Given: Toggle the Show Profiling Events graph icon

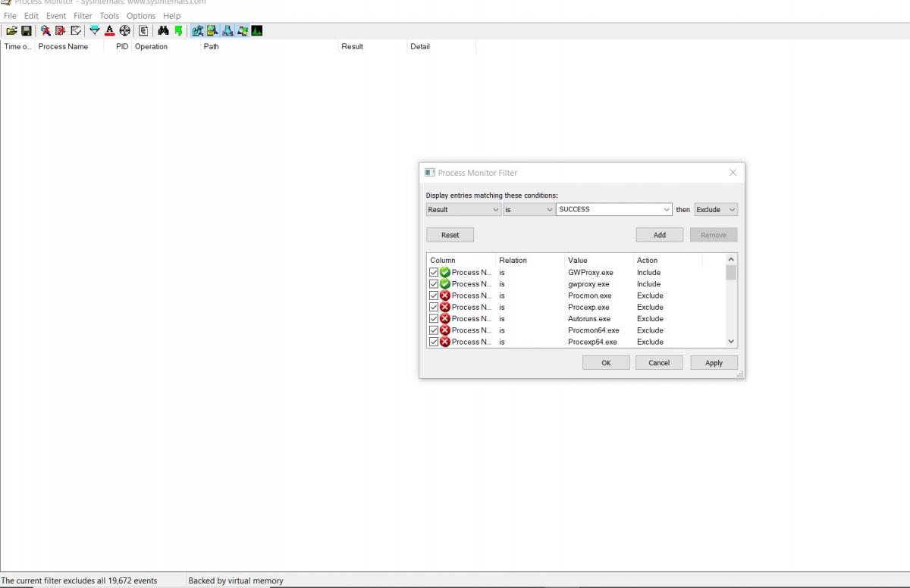Looking at the screenshot, I should [257, 31].
